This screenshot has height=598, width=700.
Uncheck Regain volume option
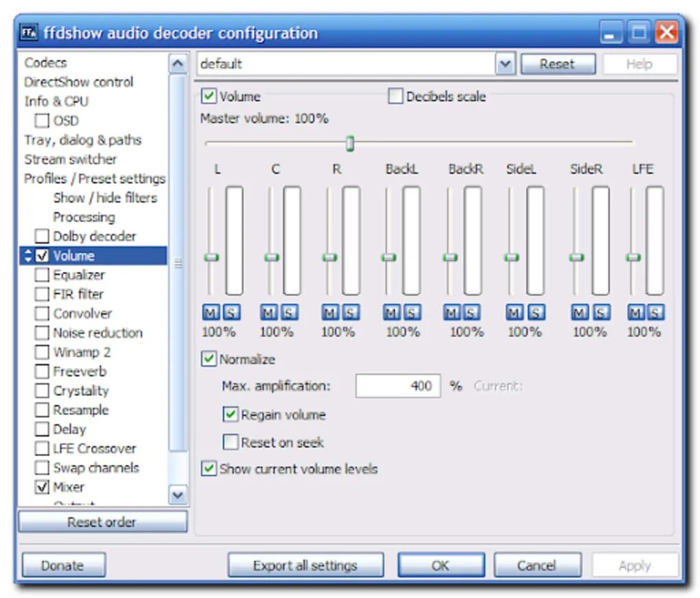[x=230, y=415]
